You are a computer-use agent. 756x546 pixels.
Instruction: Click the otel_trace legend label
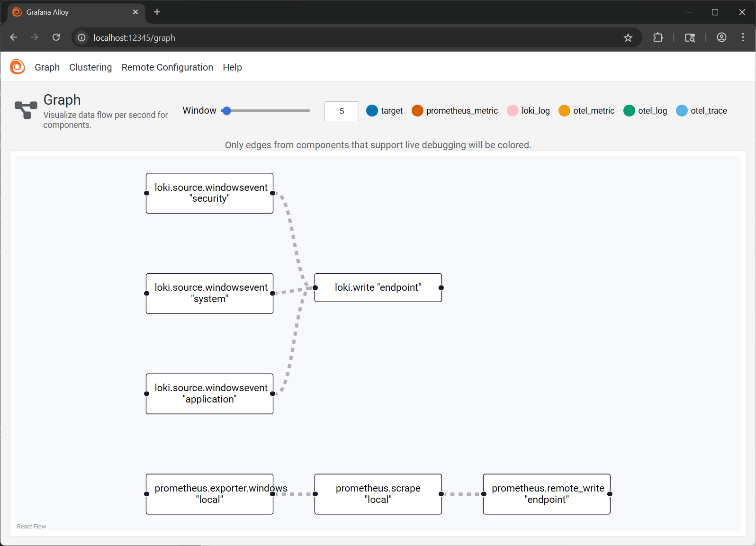[709, 111]
